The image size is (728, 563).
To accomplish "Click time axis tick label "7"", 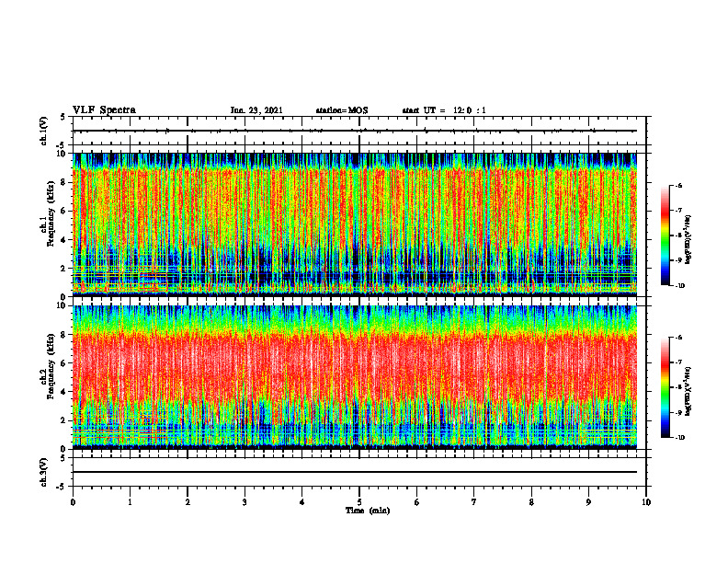I will pyautogui.click(x=474, y=502).
